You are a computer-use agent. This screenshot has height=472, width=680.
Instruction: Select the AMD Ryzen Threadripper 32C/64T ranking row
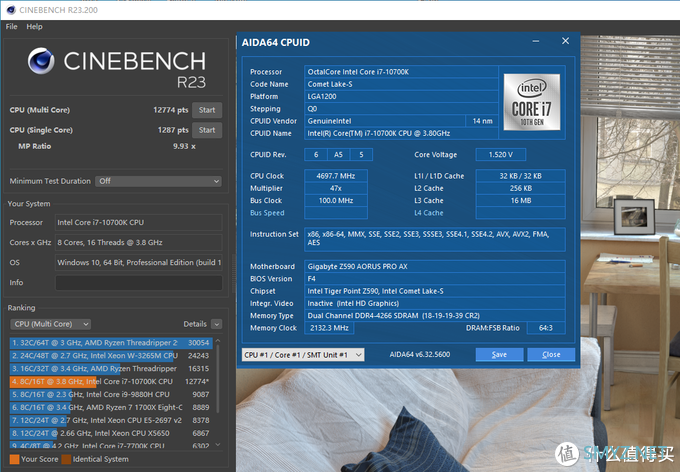[111, 343]
